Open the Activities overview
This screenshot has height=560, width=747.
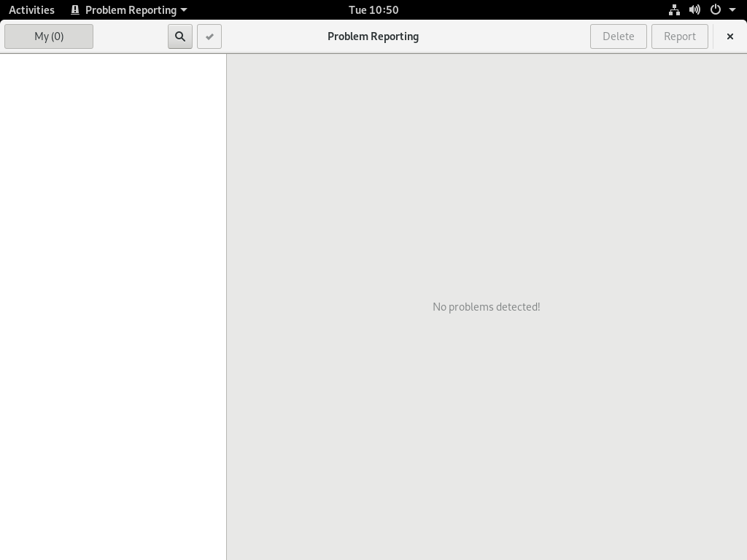tap(31, 10)
